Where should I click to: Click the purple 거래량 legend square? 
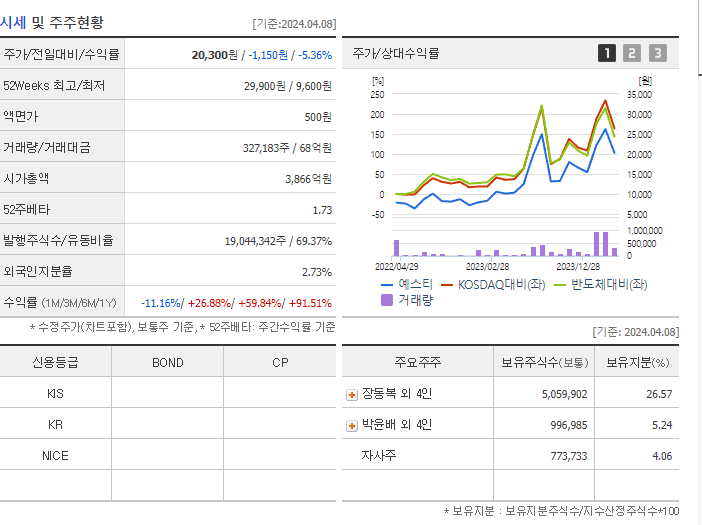(x=387, y=300)
